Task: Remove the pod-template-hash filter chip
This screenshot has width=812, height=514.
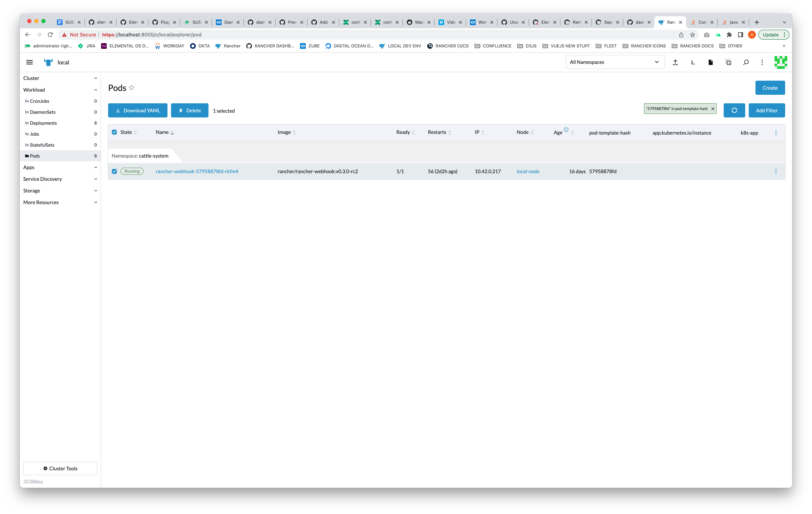Action: click(x=713, y=109)
